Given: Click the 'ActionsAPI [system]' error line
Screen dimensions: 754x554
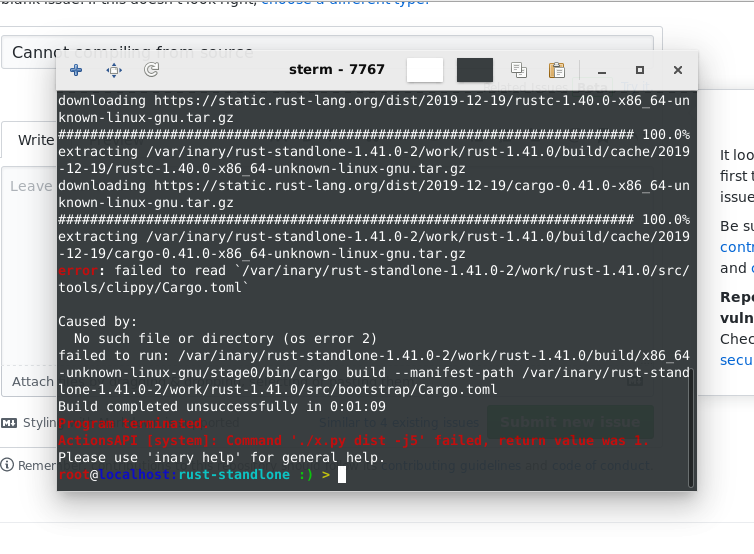Looking at the screenshot, I should click(353, 441).
